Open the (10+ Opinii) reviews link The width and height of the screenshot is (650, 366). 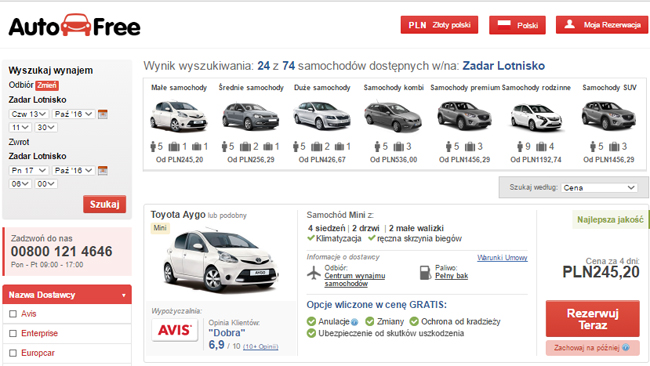pos(260,347)
